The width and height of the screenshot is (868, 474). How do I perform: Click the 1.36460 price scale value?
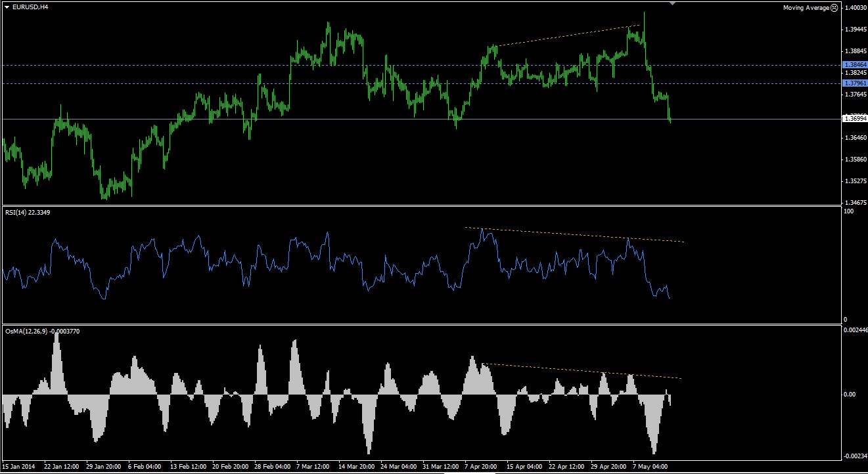[x=856, y=138]
